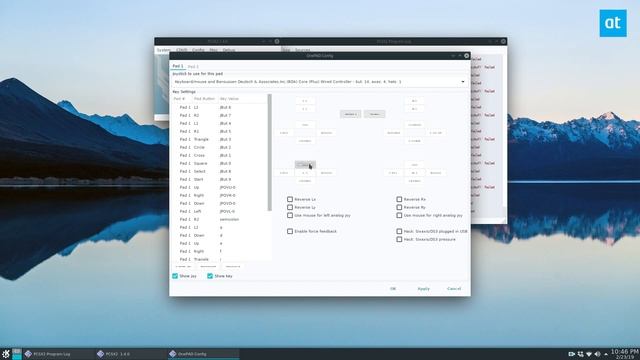Select the Square JBut 0 row
This screenshot has width=640, height=360.
click(220, 163)
